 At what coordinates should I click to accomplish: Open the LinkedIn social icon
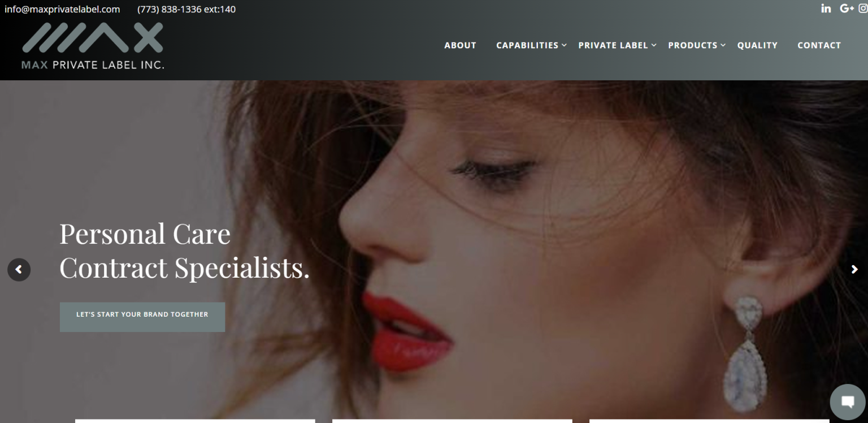point(826,8)
